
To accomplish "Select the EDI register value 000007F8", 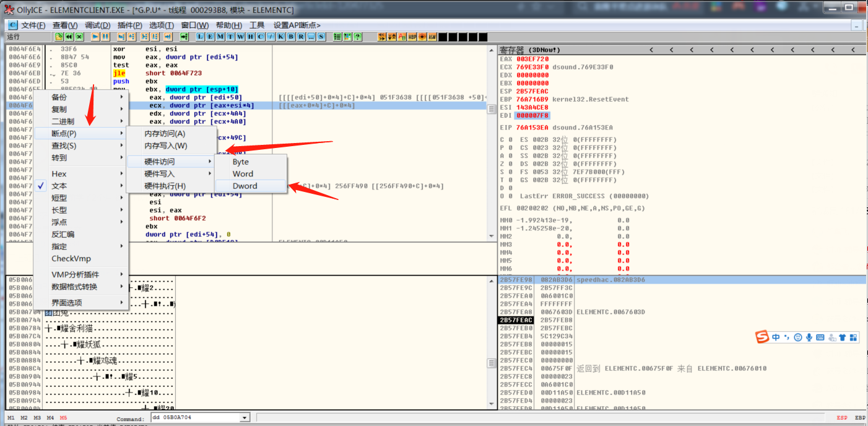I will (x=532, y=115).
